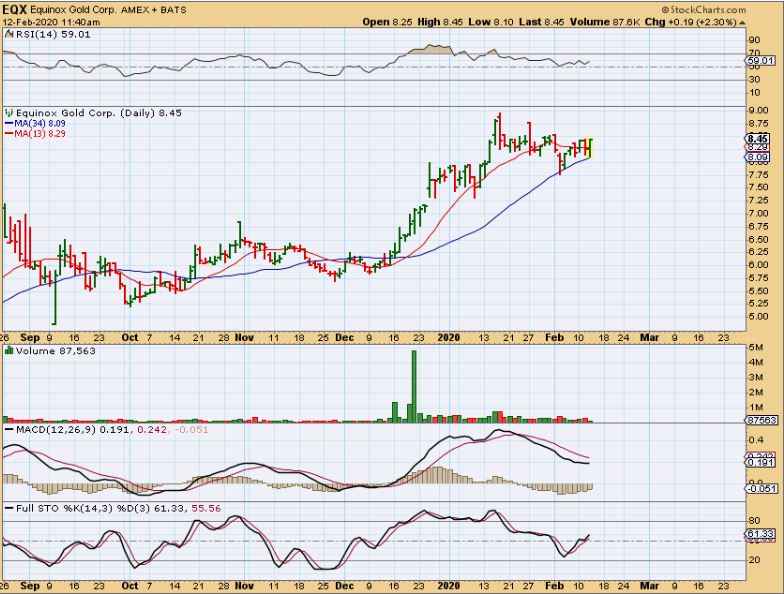The image size is (784, 594).
Task: Select the Mar label on bottom time axis
Action: point(645,586)
